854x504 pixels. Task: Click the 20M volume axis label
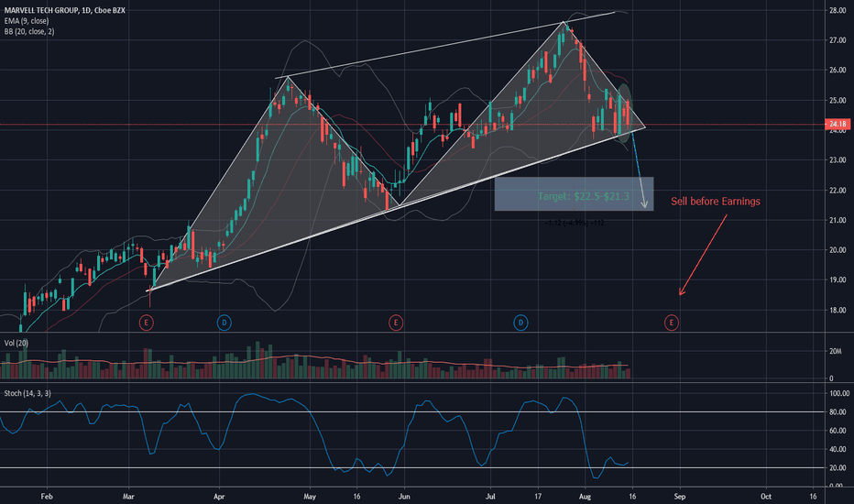coord(836,352)
